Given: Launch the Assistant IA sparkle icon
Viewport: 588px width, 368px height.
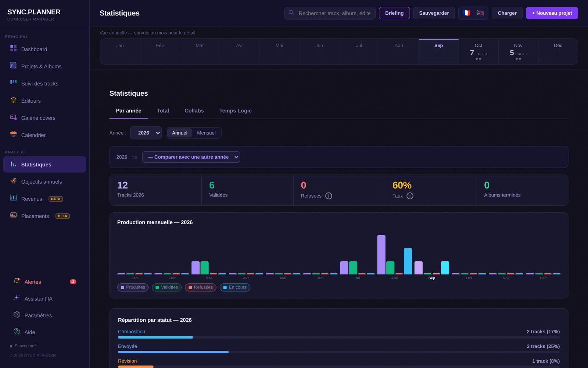Looking at the screenshot, I should coord(17,298).
